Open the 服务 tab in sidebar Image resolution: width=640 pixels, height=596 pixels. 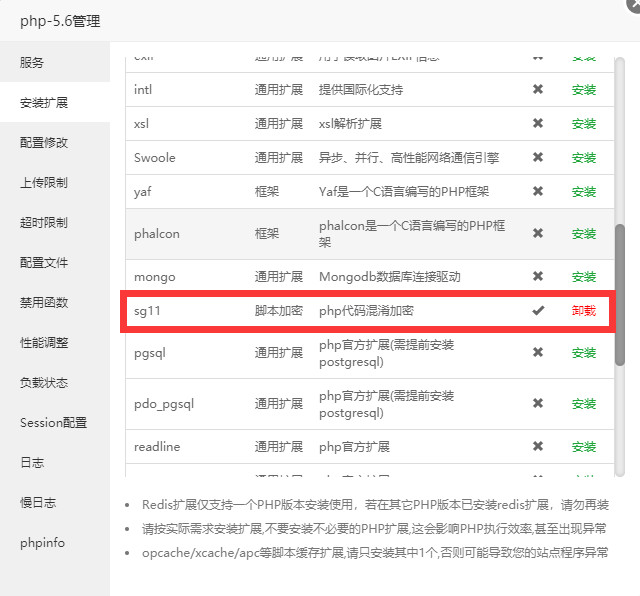32,63
